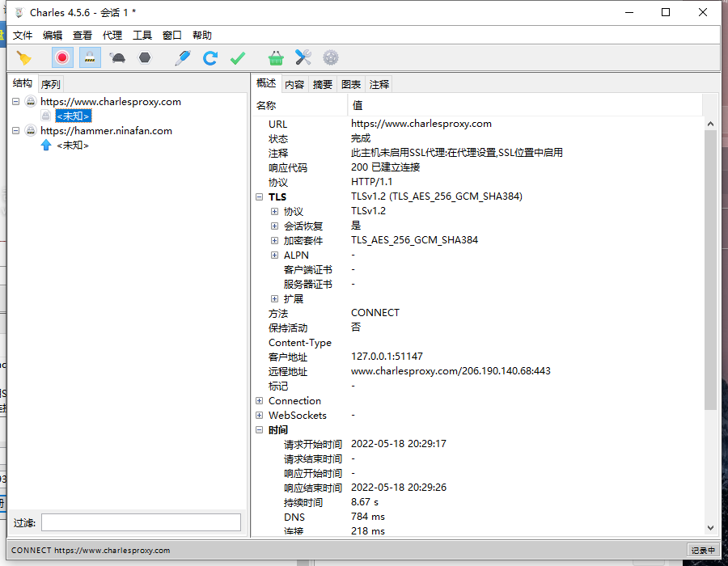Clear the session with the broom icon
The image size is (728, 566).
point(23,58)
